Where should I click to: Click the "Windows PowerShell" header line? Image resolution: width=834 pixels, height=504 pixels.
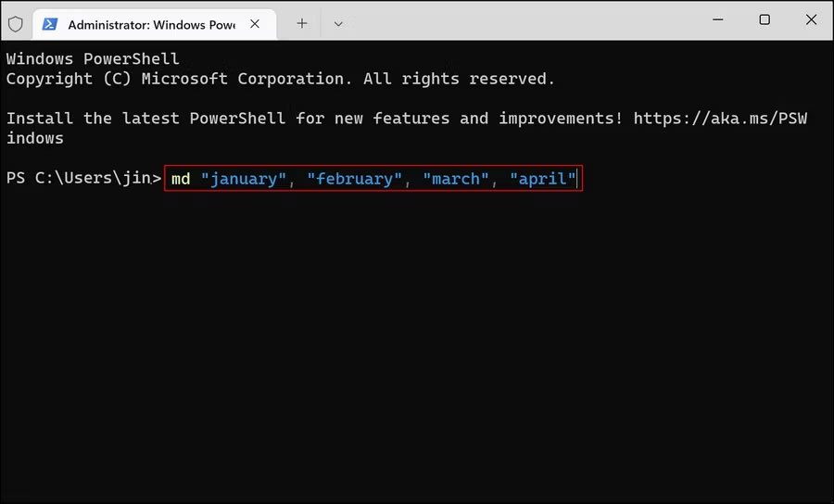93,58
